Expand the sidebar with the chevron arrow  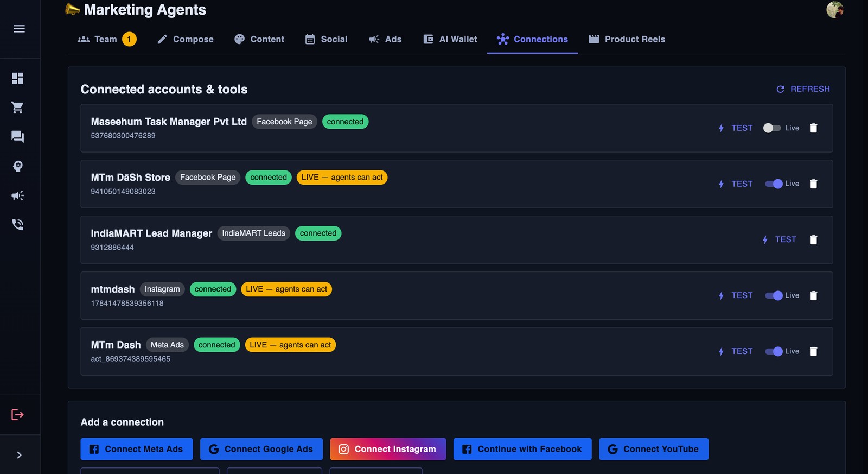pyautogui.click(x=19, y=455)
